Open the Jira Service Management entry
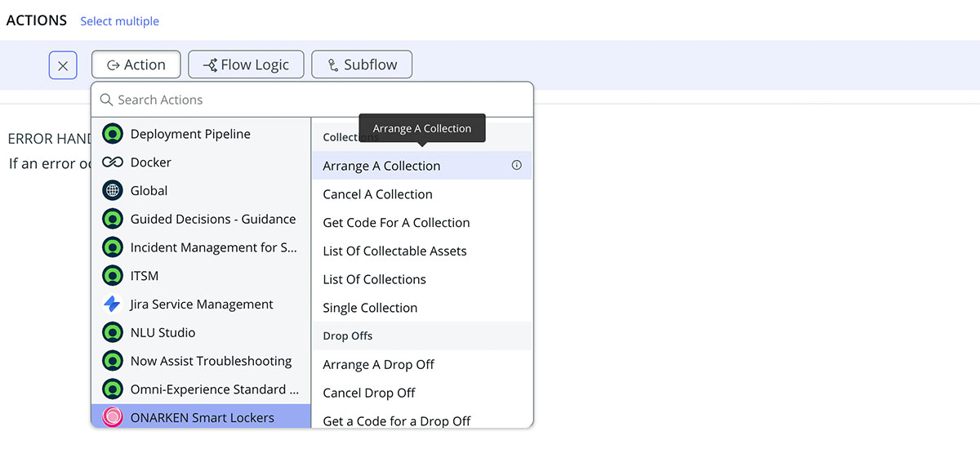 tap(201, 305)
